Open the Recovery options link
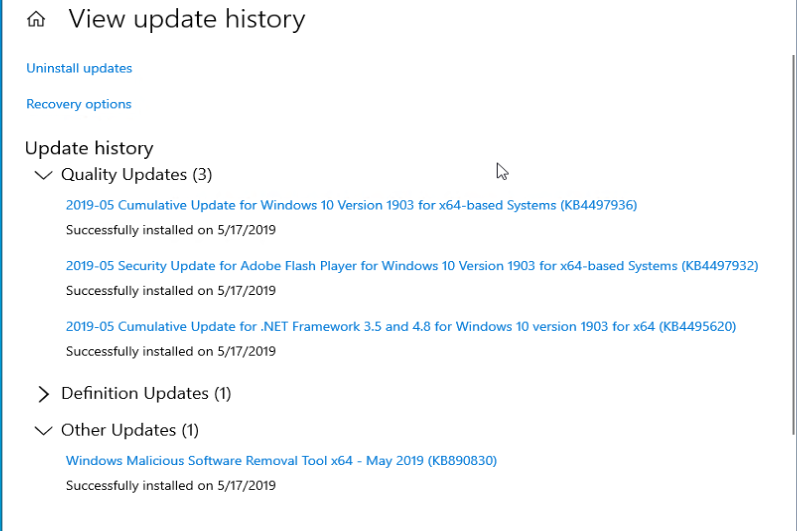Screen dimensions: 797x531 coord(79,104)
